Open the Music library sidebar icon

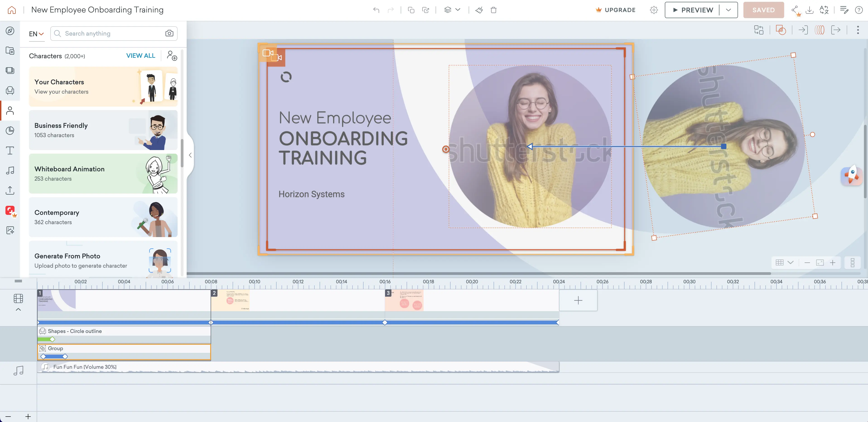coord(10,170)
